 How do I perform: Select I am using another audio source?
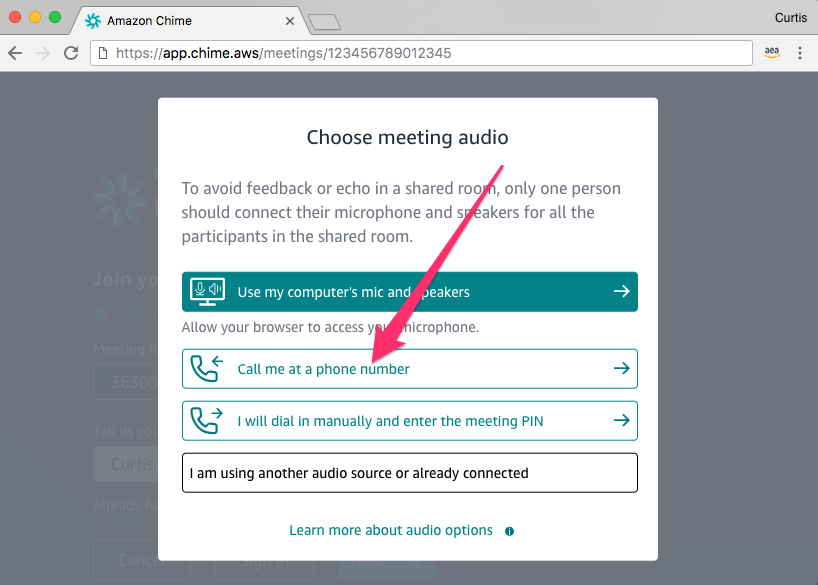click(410, 473)
